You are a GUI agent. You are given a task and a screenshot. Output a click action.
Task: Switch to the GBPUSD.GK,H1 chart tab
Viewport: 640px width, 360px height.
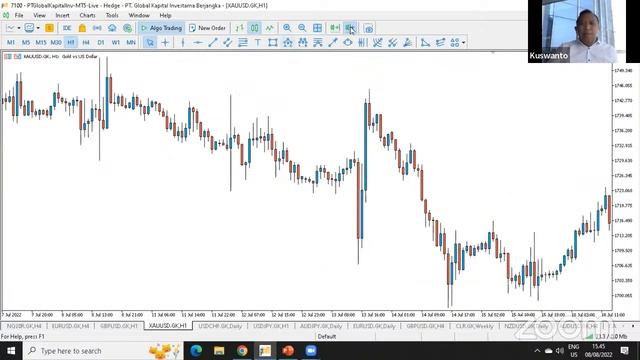coord(119,326)
